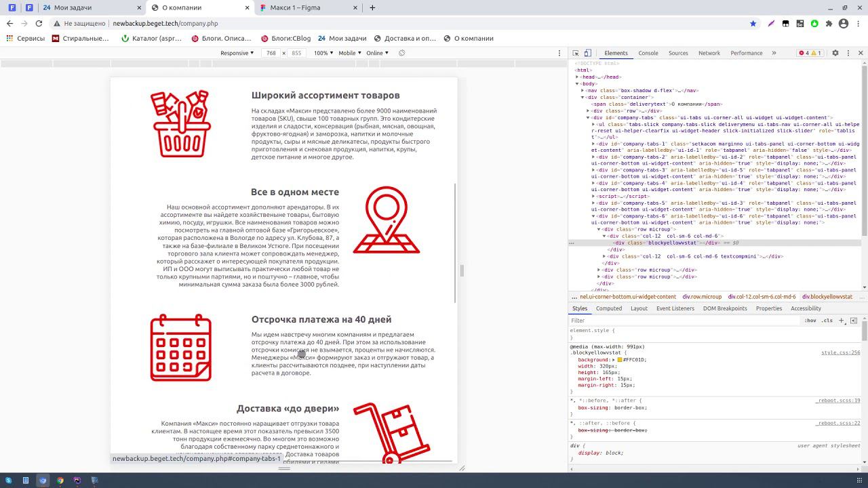
Task: Open the Блоги:CBlog bookmark
Action: tap(285, 39)
